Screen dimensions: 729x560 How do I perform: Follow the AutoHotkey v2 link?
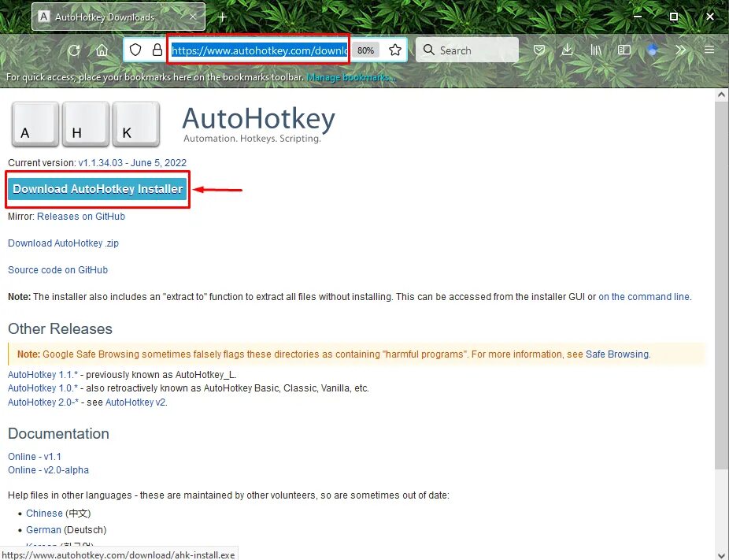click(135, 402)
